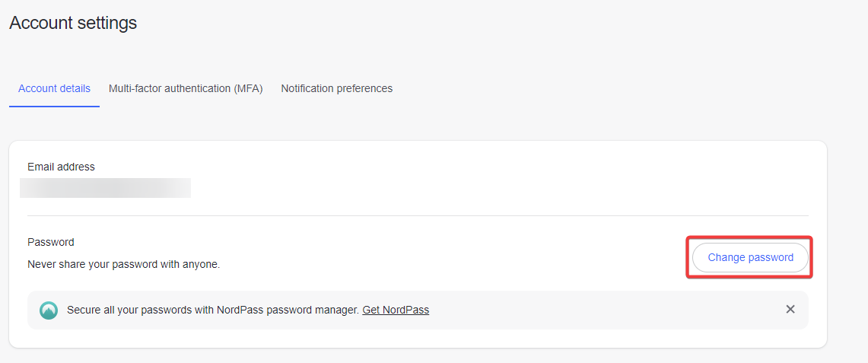Click the green NordPass logo icon
The height and width of the screenshot is (363, 868).
coord(49,310)
